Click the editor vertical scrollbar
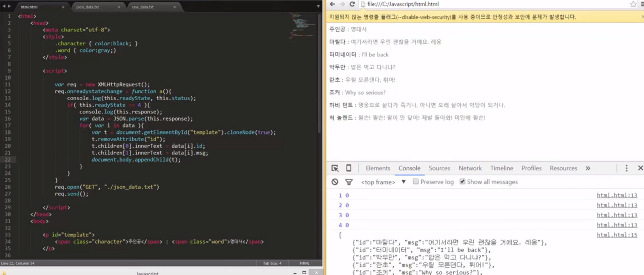644x275 pixels. tap(320, 73)
